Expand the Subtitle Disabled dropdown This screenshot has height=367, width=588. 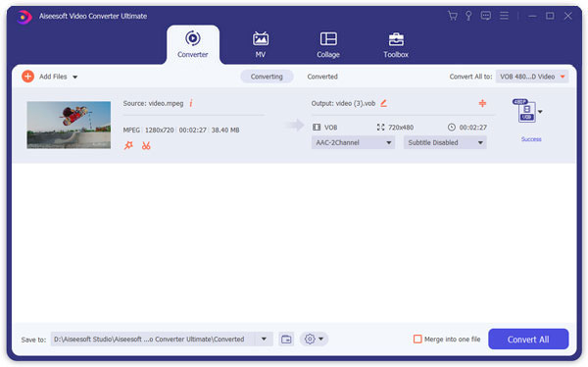[445, 142]
